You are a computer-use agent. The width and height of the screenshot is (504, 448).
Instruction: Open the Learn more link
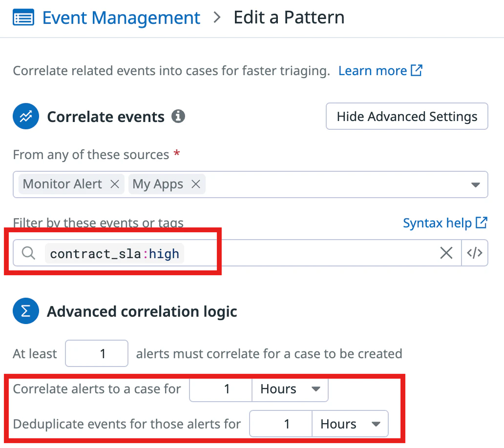coord(380,71)
